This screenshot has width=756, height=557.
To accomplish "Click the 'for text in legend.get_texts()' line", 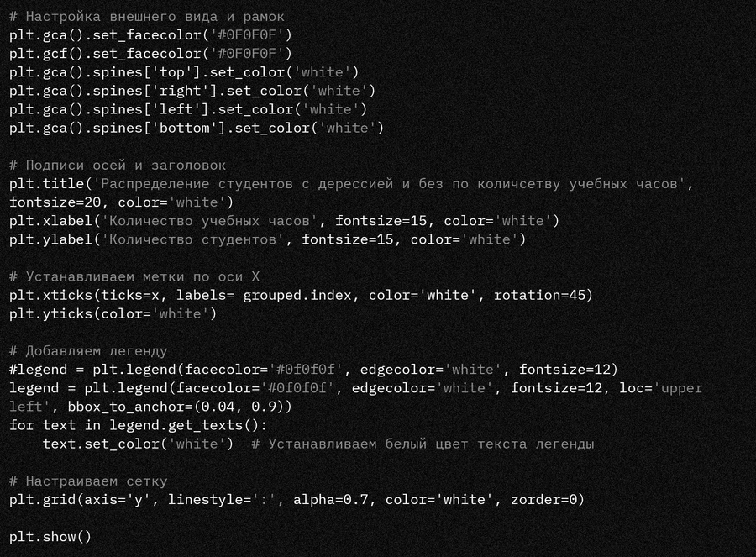I will click(138, 425).
